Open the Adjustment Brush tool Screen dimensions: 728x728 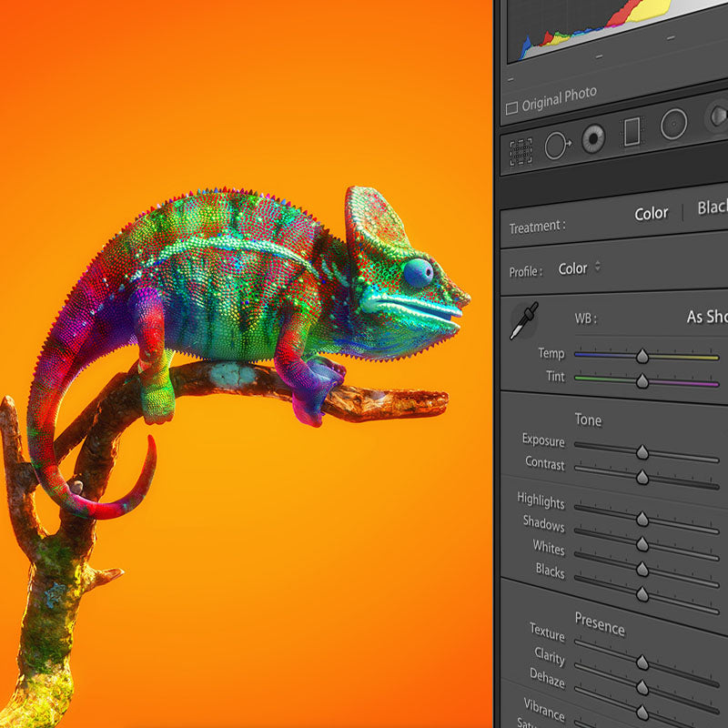pyautogui.click(x=717, y=116)
